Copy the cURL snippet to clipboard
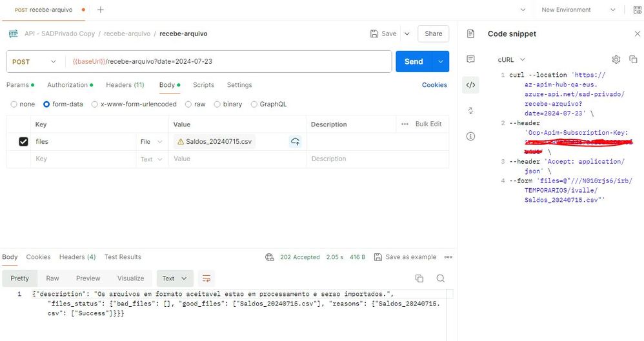Viewport: 644px width, 341px height. 633,59
